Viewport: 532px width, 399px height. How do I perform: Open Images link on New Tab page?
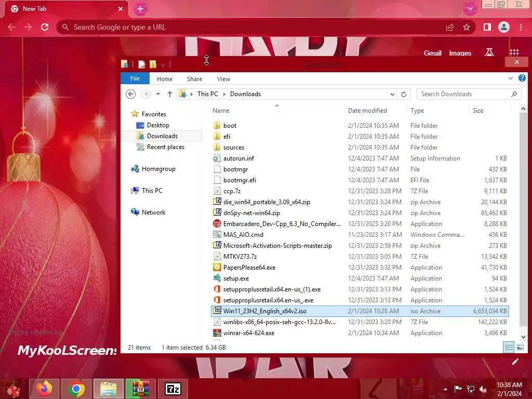[x=460, y=53]
